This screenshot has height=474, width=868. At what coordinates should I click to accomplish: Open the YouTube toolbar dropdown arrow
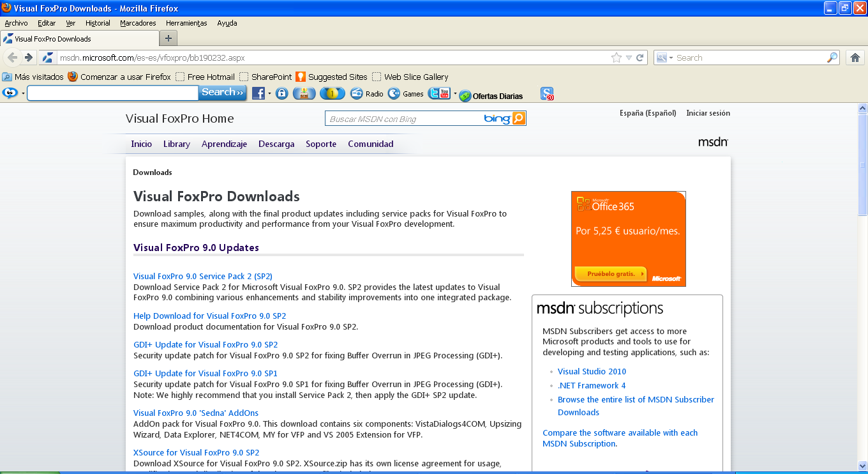pos(454,93)
